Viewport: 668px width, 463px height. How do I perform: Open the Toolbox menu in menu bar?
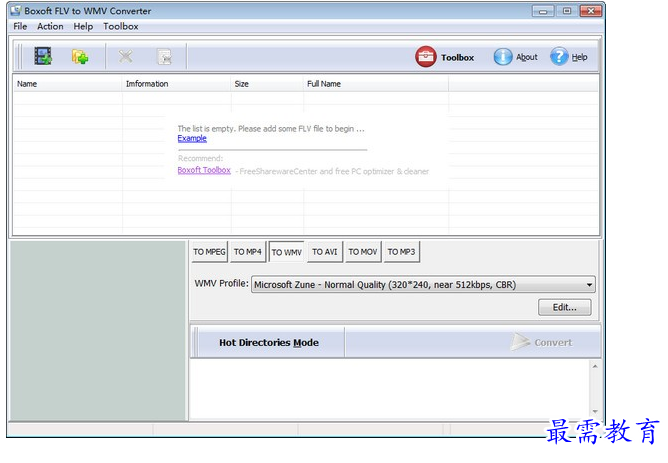pos(121,26)
